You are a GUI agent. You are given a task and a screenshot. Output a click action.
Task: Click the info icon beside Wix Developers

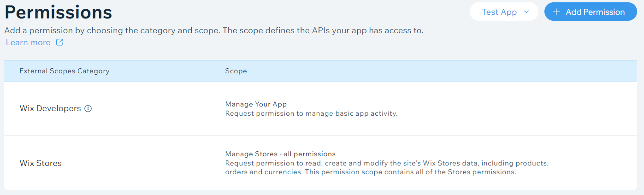[89, 109]
